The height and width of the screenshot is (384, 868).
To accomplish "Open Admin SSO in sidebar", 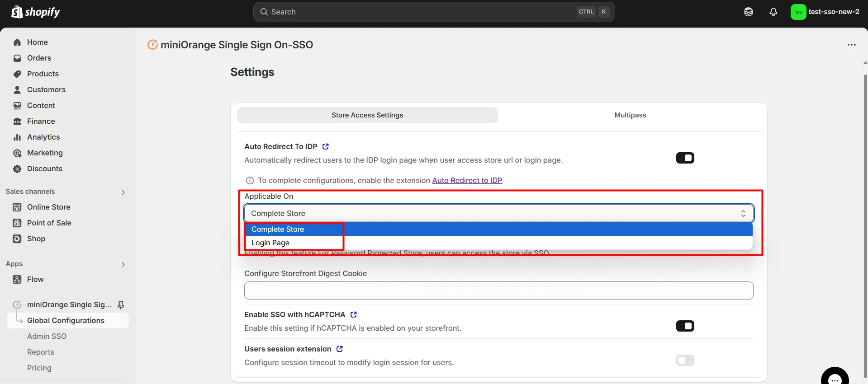I will 47,336.
